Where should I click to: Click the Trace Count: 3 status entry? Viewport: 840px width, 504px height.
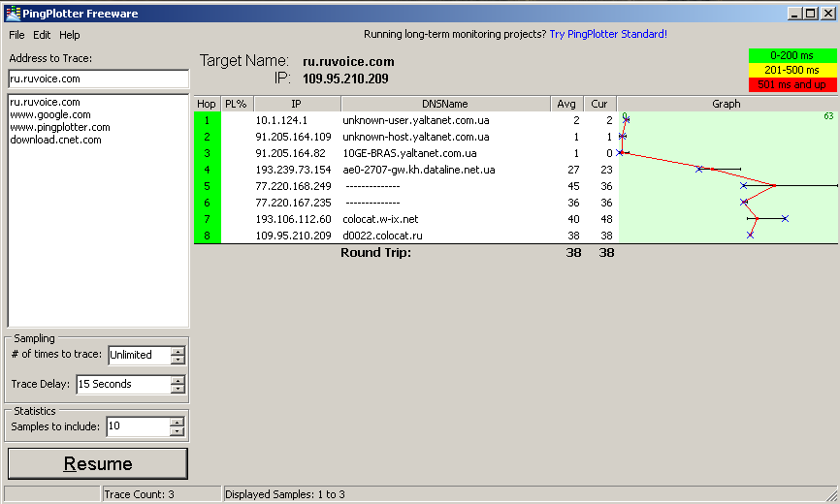161,494
